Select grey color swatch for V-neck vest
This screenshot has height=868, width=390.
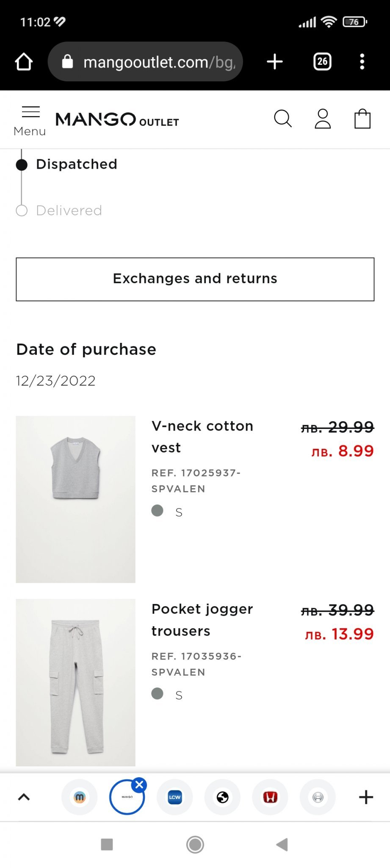158,511
